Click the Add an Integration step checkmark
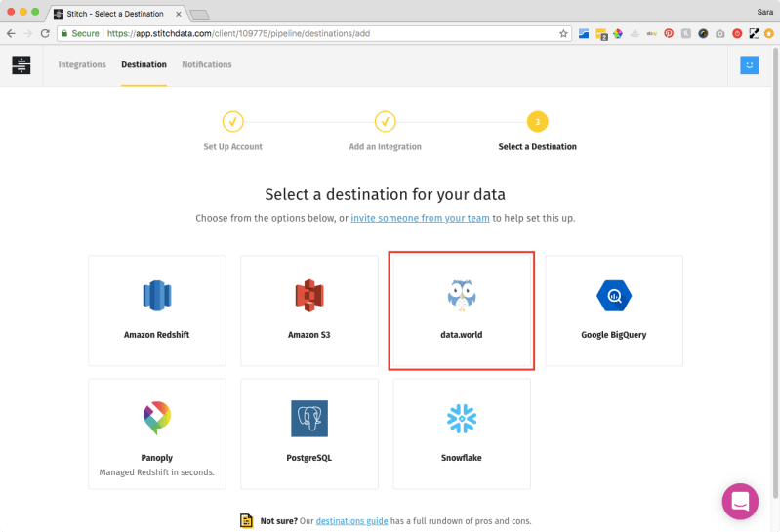Image resolution: width=780 pixels, height=532 pixels. pos(385,122)
